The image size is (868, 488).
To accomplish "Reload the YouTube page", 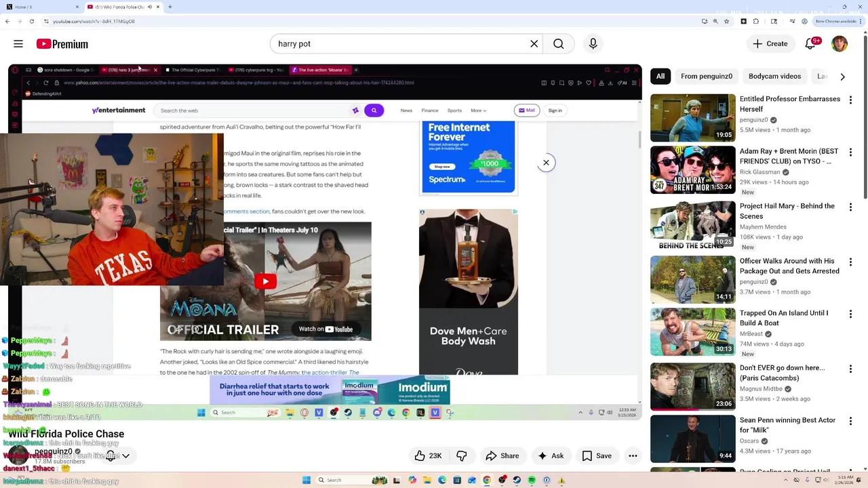I will [x=31, y=21].
